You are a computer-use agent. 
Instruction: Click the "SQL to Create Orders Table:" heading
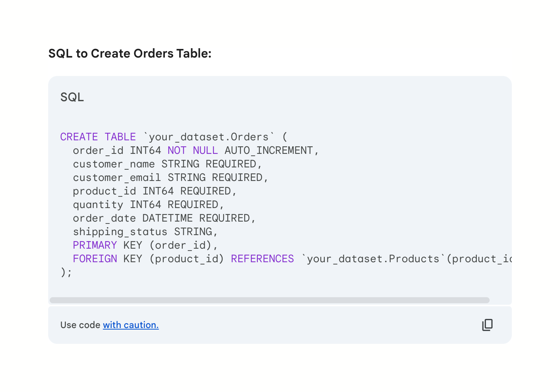pyautogui.click(x=130, y=53)
